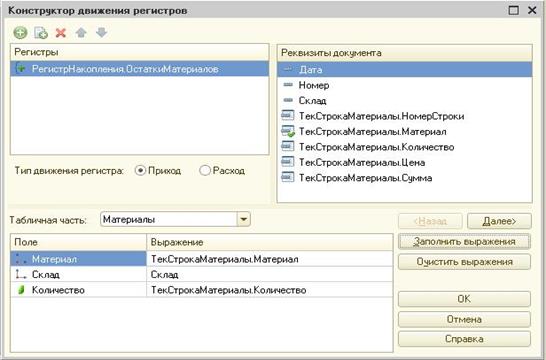This screenshot has width=546, height=360.
Task: Close the Конструктор движения регистров window
Action: coord(532,10)
